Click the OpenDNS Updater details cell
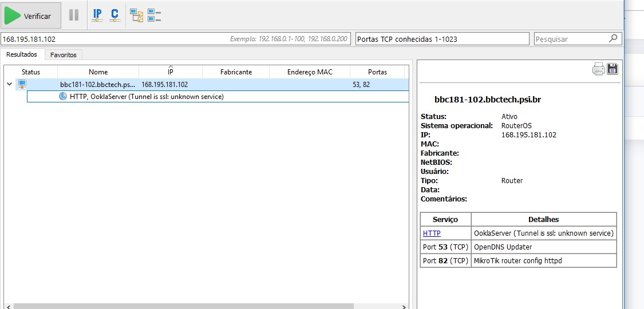The height and width of the screenshot is (309, 644). tap(544, 247)
